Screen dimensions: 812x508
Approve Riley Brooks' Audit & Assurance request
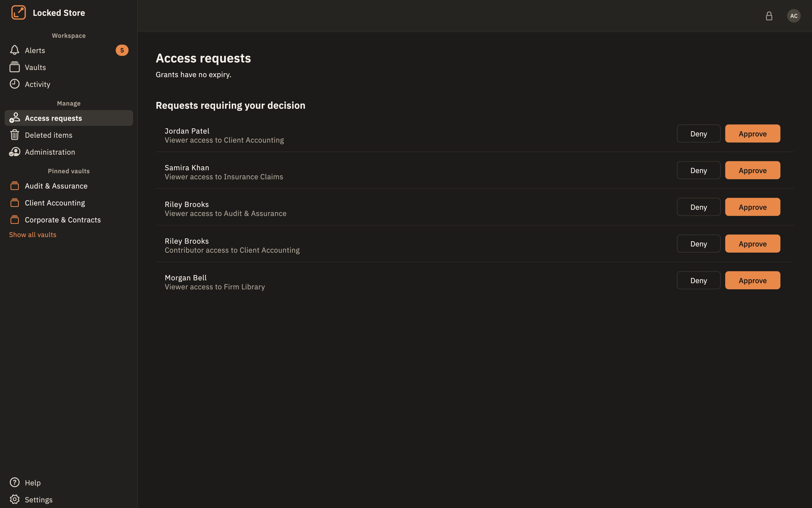(753, 207)
